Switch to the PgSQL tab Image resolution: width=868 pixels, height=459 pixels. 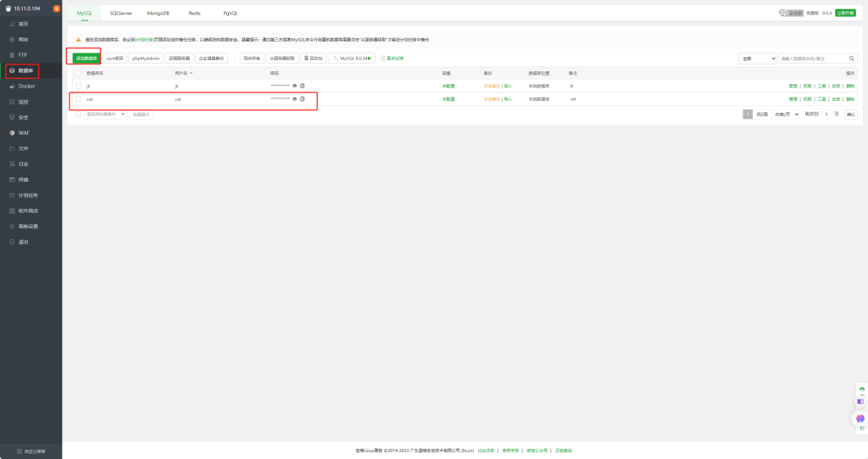point(231,13)
